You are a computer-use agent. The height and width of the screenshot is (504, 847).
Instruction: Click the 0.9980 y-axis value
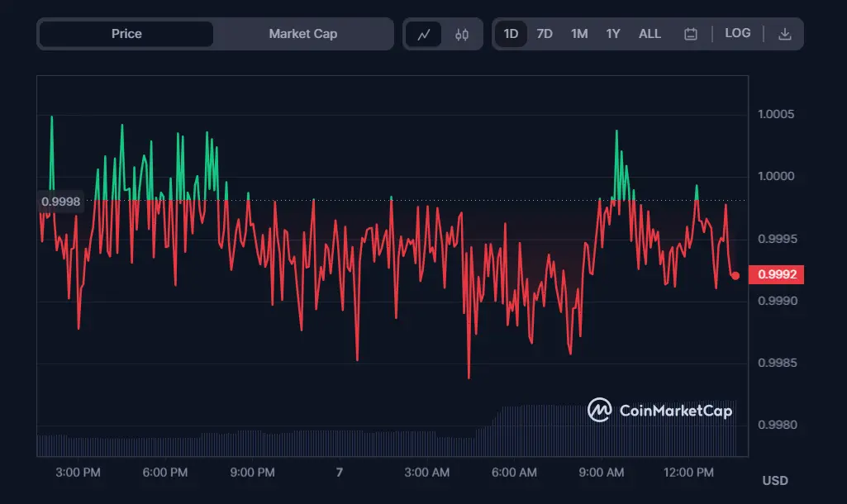point(777,425)
